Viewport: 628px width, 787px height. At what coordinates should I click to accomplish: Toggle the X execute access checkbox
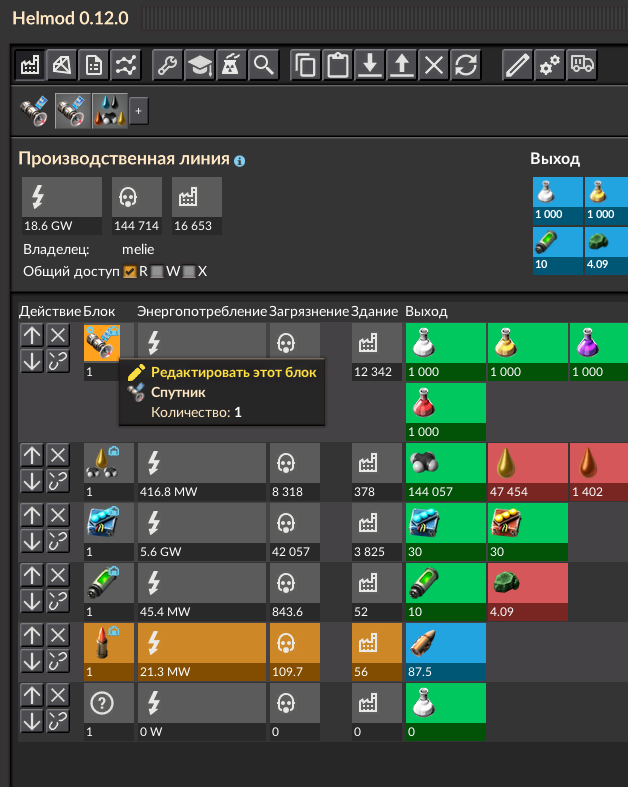click(189, 272)
